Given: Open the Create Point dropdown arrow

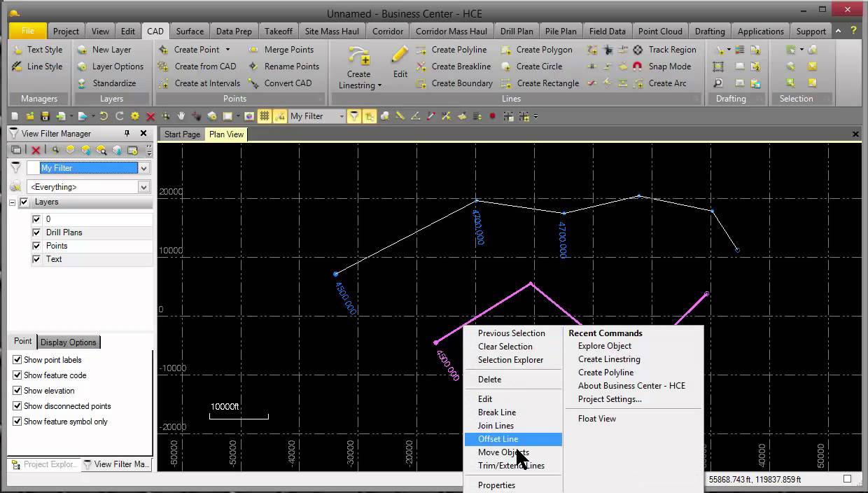Looking at the screenshot, I should [x=227, y=50].
